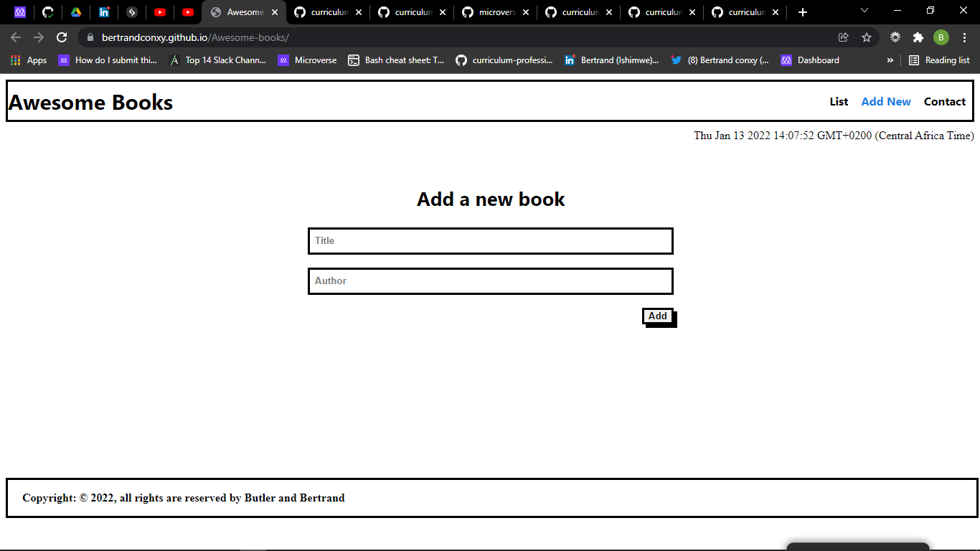Bookmark this page with the star icon
This screenshot has width=980, height=551.
[867, 37]
